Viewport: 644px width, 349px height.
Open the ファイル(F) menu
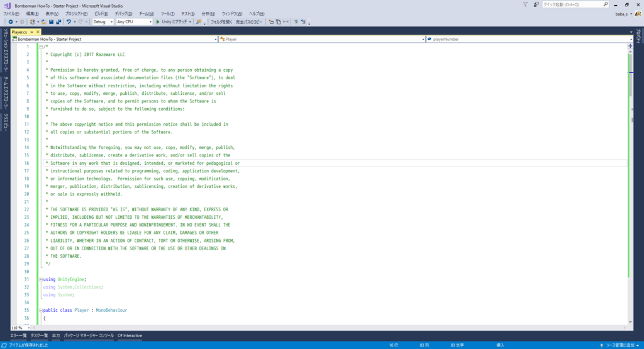11,14
